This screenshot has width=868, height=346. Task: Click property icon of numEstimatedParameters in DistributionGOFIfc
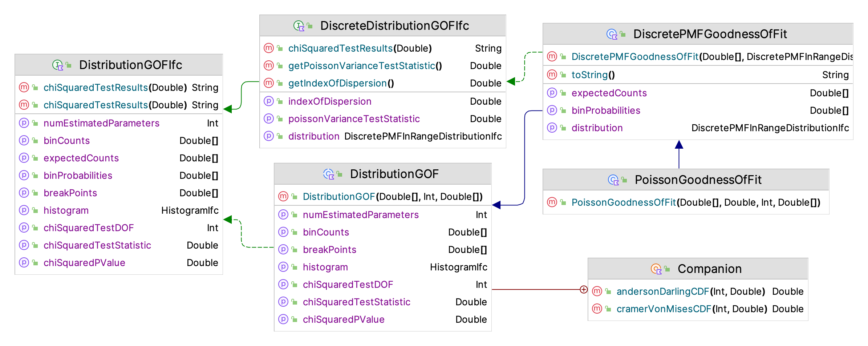(24, 123)
